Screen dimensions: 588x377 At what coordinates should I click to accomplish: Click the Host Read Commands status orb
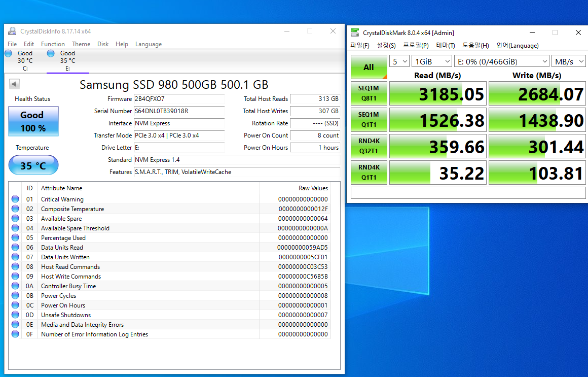tap(15, 266)
